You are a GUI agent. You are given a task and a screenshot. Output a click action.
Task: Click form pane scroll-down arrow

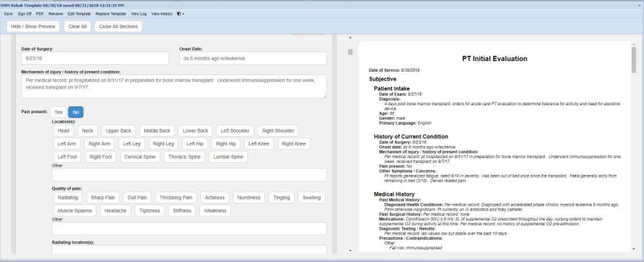click(x=350, y=250)
